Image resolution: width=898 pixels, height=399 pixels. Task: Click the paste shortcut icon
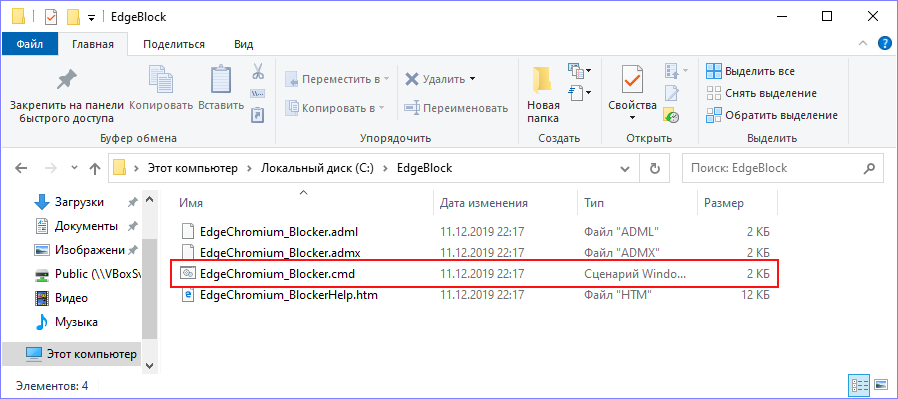click(258, 114)
